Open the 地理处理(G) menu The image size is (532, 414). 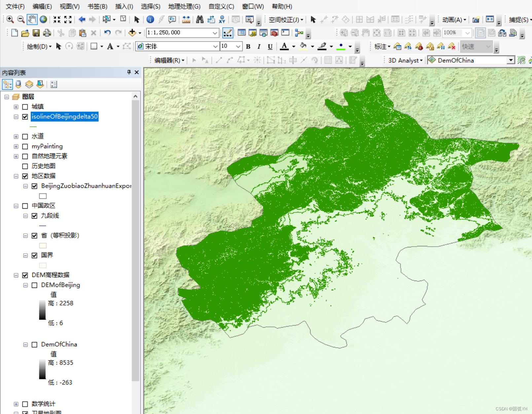pyautogui.click(x=184, y=6)
